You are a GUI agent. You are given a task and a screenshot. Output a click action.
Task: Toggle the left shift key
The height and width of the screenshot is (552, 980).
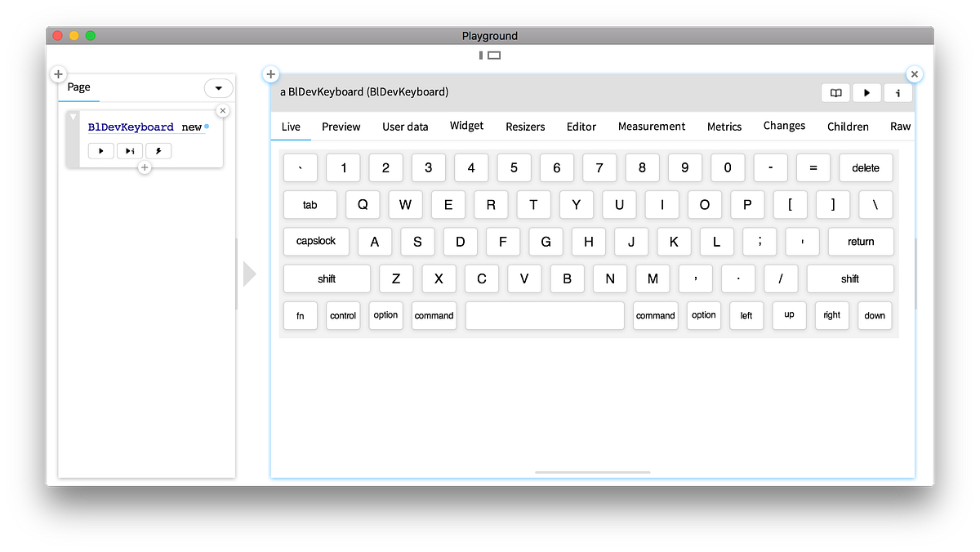pyautogui.click(x=326, y=278)
